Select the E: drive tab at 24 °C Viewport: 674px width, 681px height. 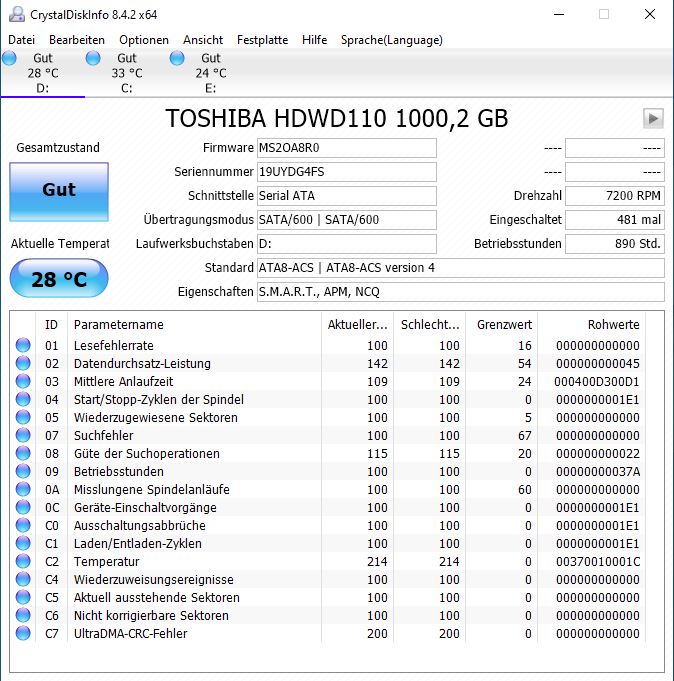[210, 73]
